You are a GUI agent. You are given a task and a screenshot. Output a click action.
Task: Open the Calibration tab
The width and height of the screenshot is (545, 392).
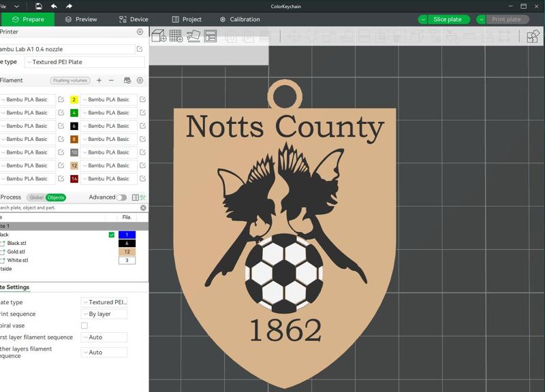tap(240, 20)
